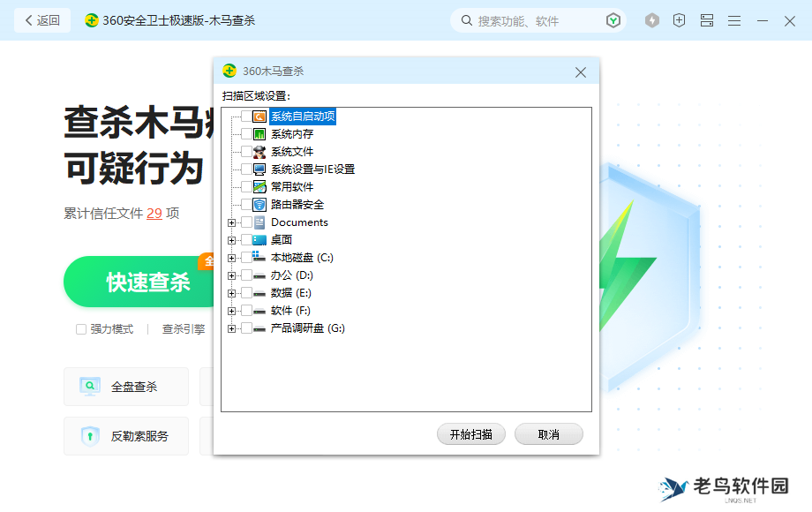Check the 本地磁盘 (C:) checkbox
Screen dimensions: 812x512
[x=246, y=257]
